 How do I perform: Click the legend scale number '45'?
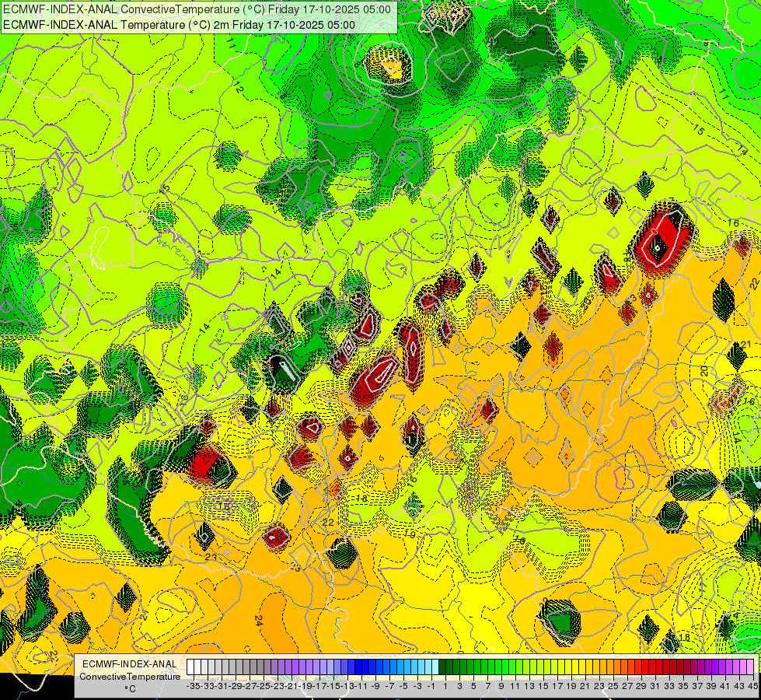tap(752, 686)
